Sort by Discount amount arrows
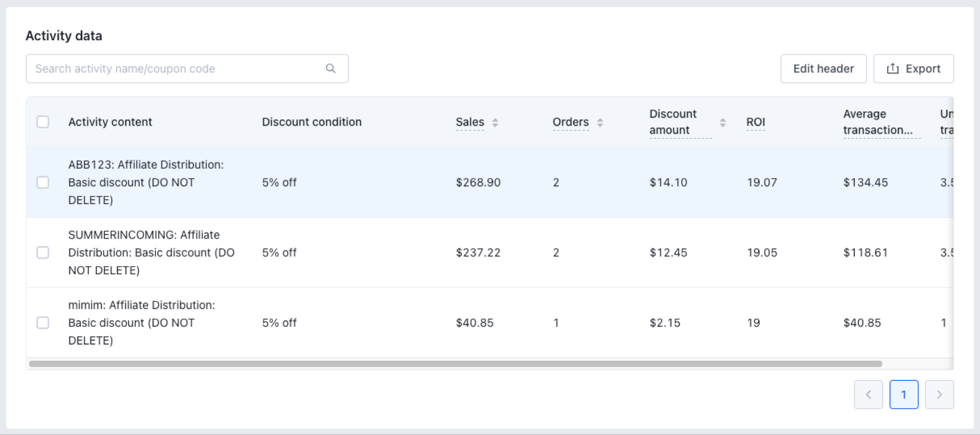This screenshot has width=980, height=435. (x=722, y=122)
